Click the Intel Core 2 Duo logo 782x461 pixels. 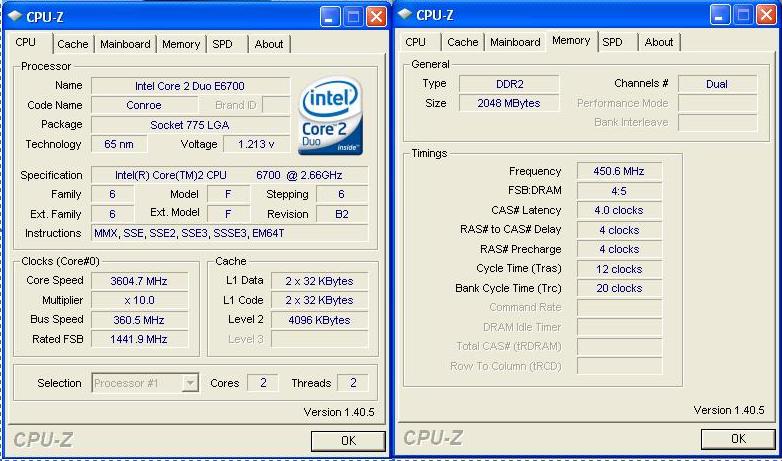331,116
